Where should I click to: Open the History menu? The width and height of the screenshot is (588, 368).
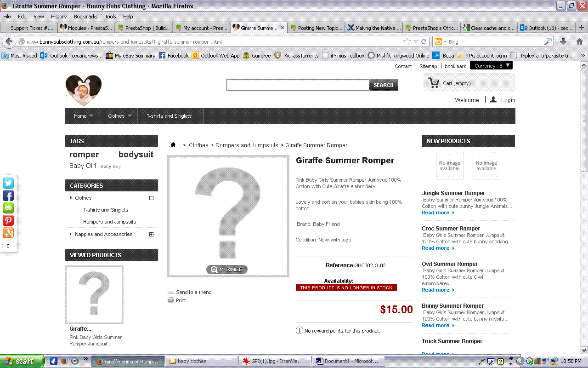click(59, 17)
